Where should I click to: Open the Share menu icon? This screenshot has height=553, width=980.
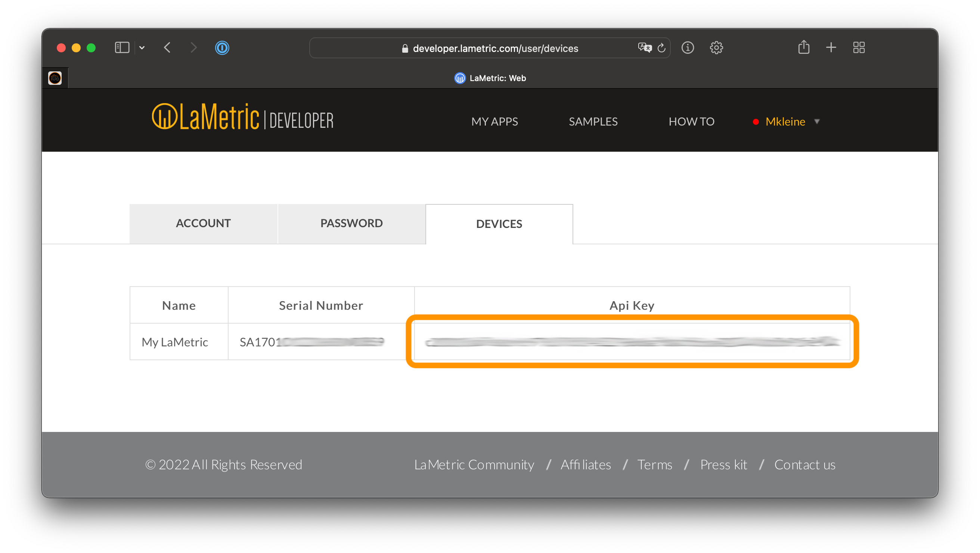pos(803,47)
